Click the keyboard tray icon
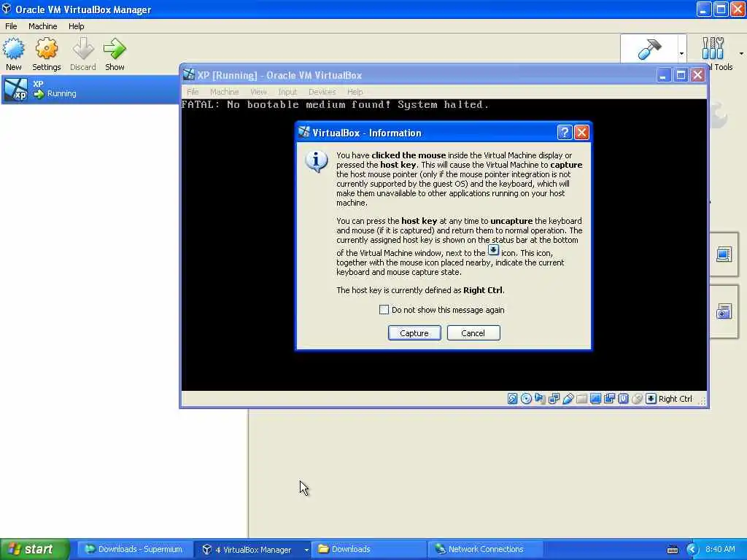The image size is (747, 560). point(673,550)
